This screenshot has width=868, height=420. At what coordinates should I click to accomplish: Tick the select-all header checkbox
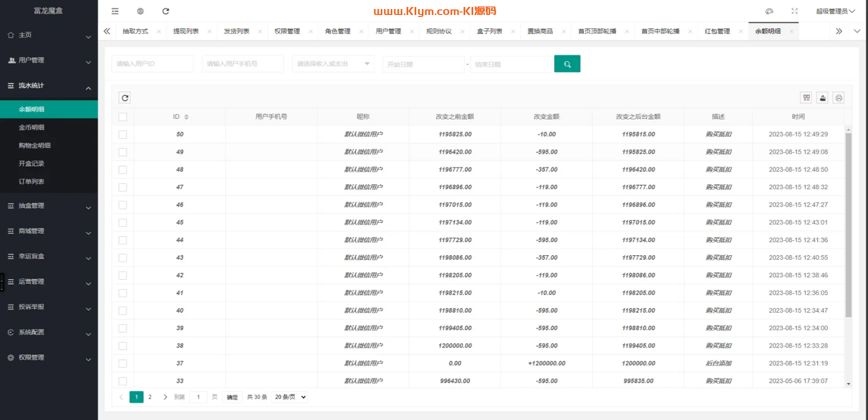click(x=123, y=117)
